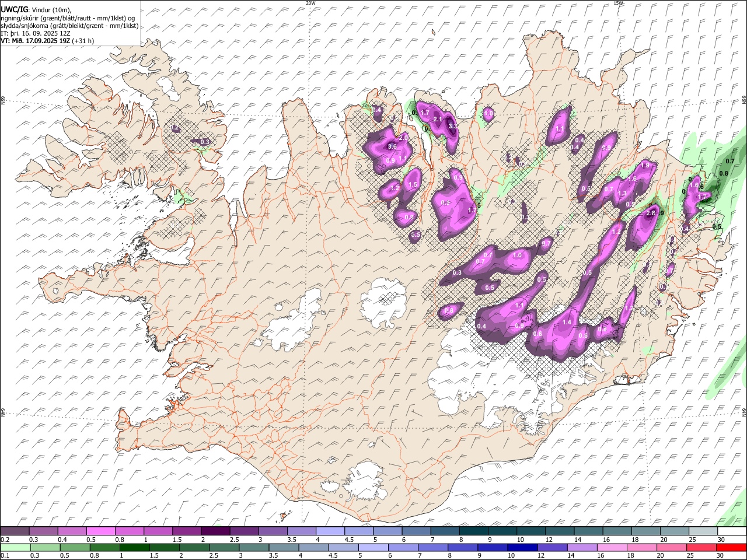Click the light pink swatch between 16 and 18 in rain legend
The width and height of the screenshot is (747, 560).
612,547
